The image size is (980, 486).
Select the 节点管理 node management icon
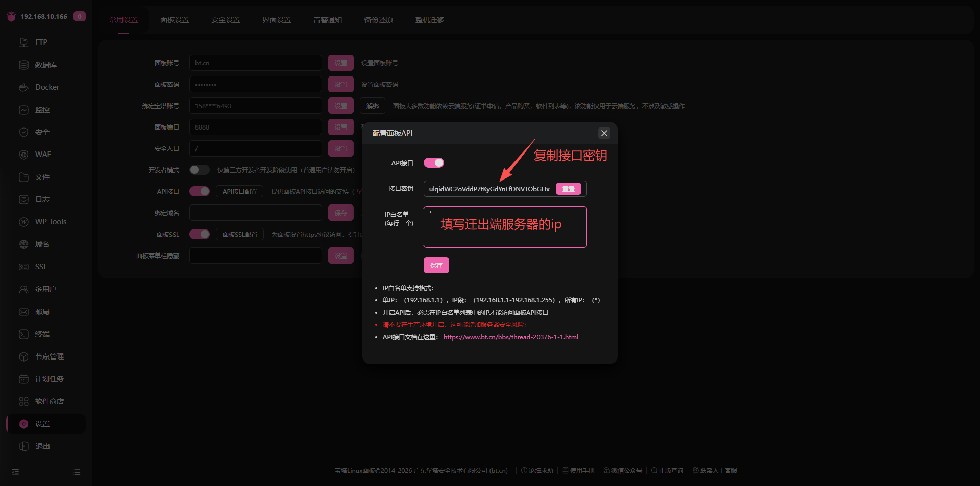click(x=50, y=356)
